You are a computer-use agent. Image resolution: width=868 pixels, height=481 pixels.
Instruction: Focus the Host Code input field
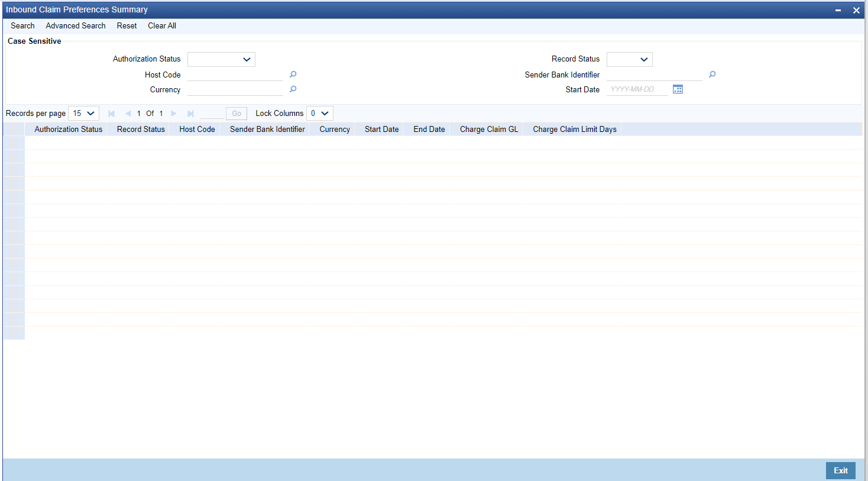235,75
